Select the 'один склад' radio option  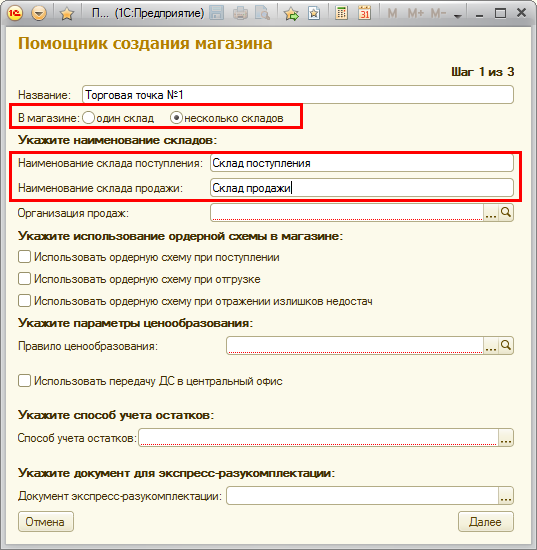pyautogui.click(x=88, y=118)
